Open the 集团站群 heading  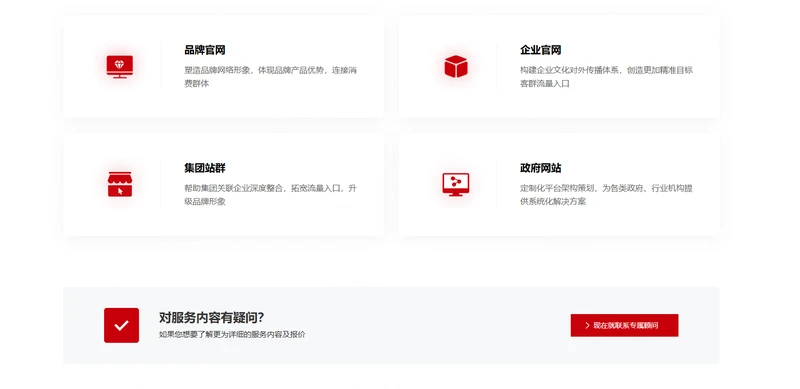(205, 168)
